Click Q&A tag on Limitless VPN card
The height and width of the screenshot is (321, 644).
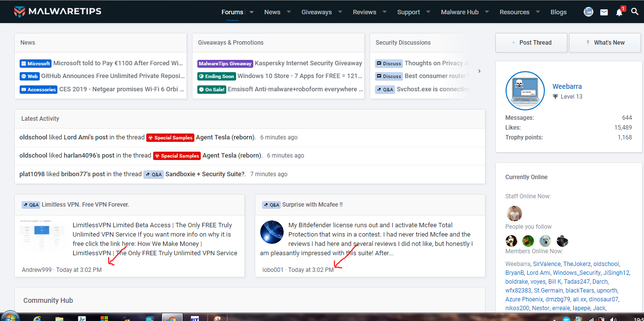click(30, 205)
